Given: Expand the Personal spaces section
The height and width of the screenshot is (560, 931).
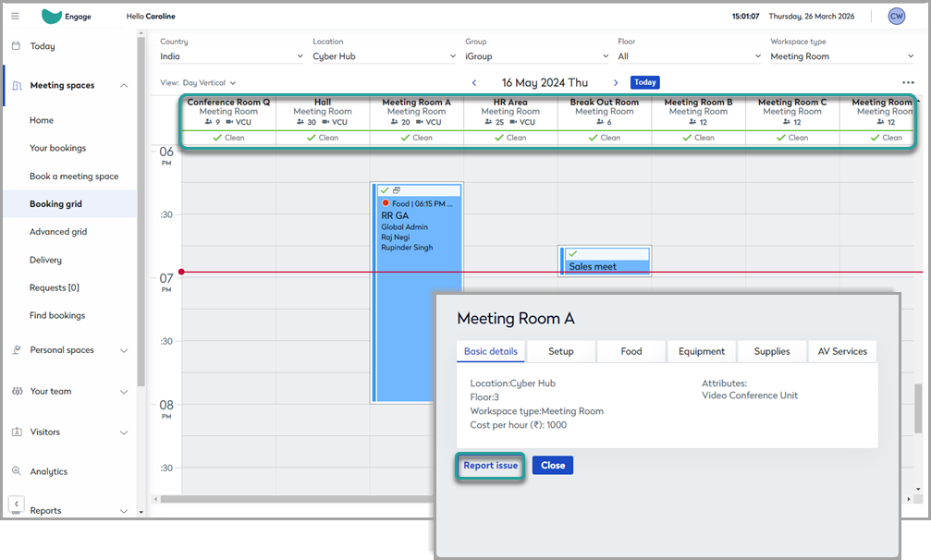Looking at the screenshot, I should tap(124, 350).
